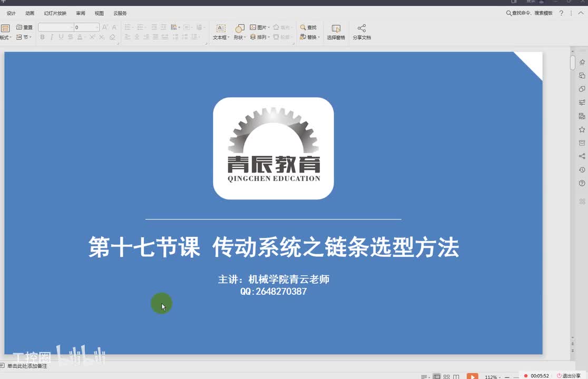Click the vertical scrollbar thumb
This screenshot has height=379, width=588.
pyautogui.click(x=573, y=62)
